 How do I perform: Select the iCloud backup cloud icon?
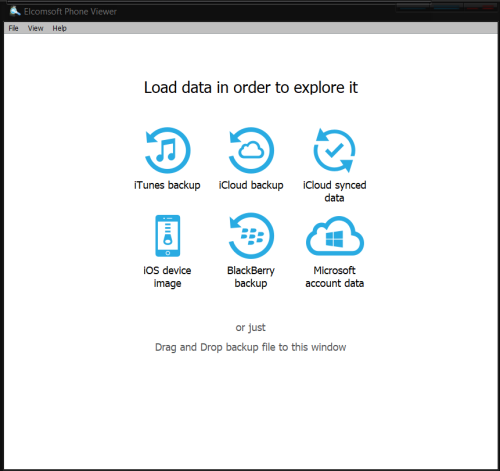(251, 150)
